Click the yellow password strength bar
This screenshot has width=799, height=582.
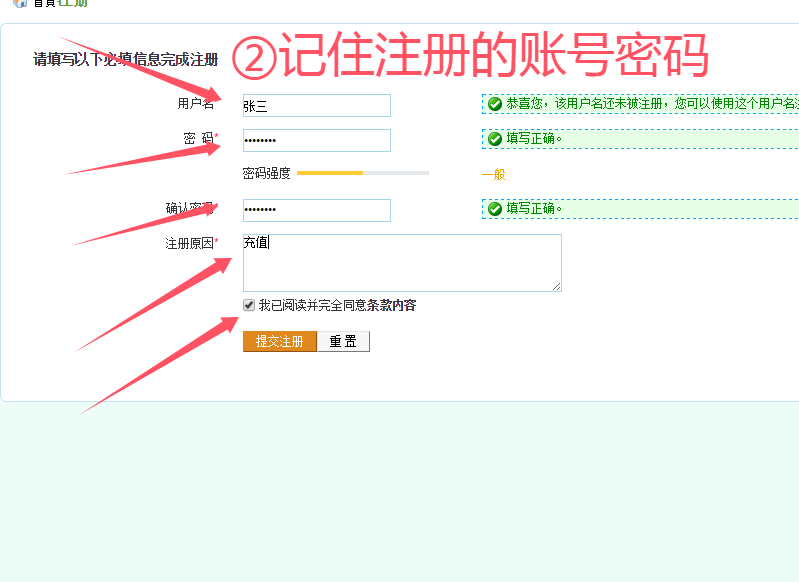(x=330, y=173)
